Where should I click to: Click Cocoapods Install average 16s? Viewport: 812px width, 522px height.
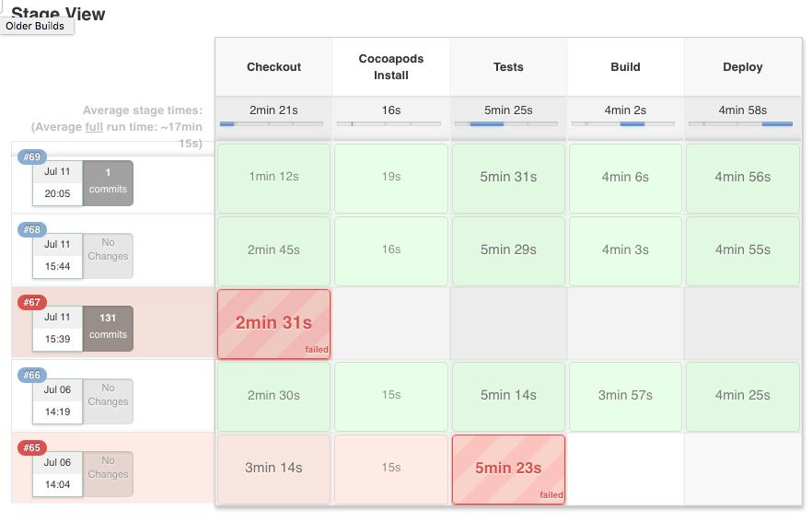391,110
